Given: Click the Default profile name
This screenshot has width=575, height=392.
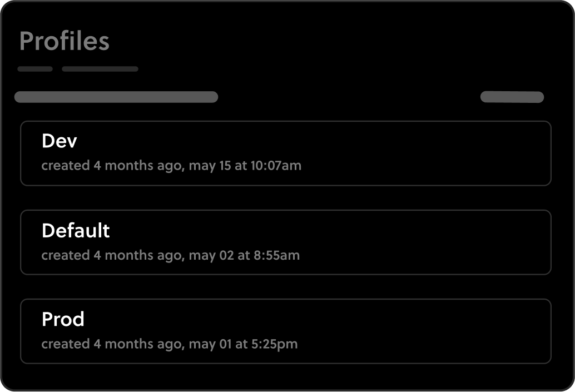Looking at the screenshot, I should (x=76, y=230).
